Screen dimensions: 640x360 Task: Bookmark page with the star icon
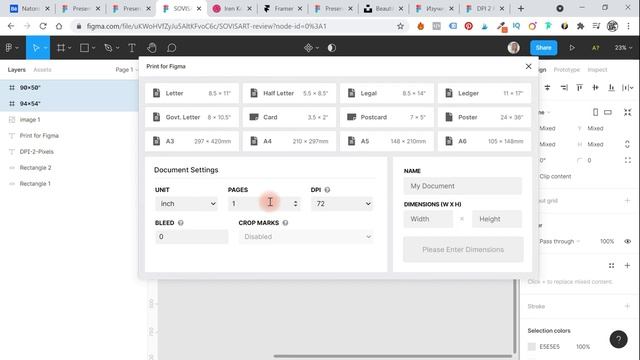(400, 26)
